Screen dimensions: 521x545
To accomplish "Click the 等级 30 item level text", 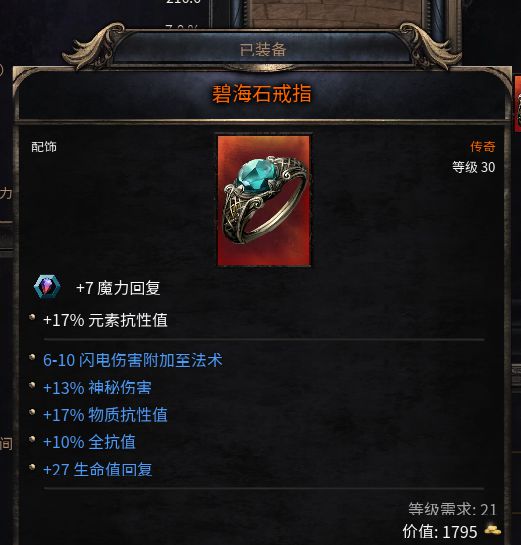I will [x=473, y=167].
